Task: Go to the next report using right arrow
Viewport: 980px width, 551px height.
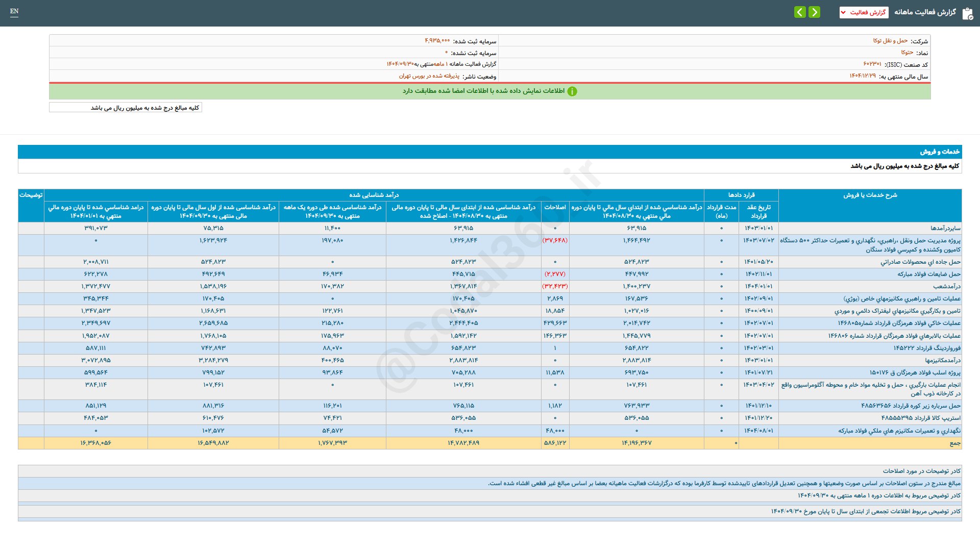Action: pos(815,12)
